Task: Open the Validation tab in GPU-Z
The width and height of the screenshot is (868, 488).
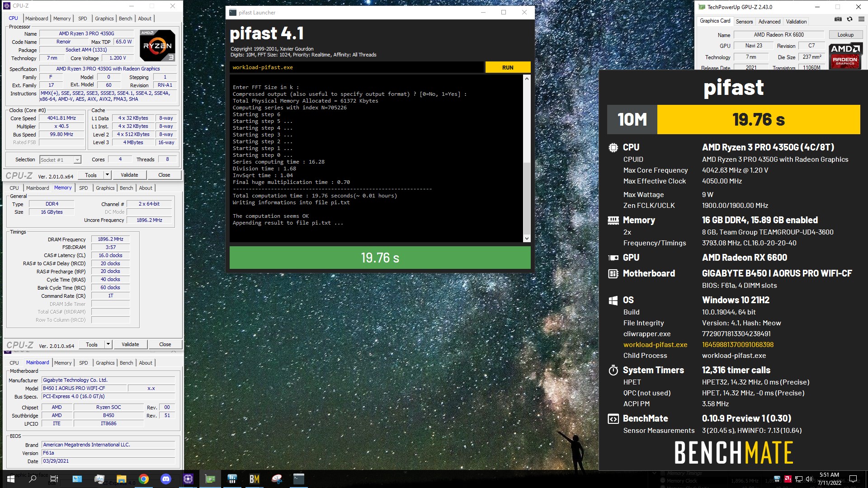Action: [x=796, y=21]
